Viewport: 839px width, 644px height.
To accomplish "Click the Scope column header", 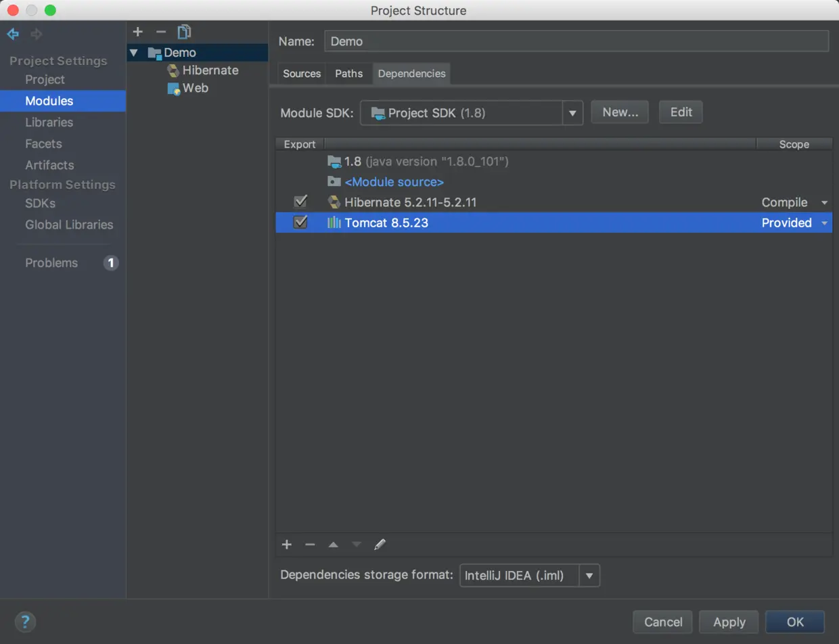I will [x=794, y=144].
